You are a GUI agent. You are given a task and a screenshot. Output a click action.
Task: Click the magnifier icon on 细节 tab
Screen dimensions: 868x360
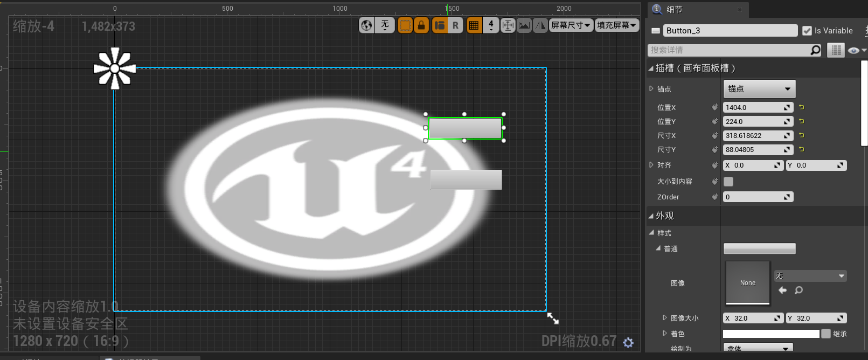tap(657, 9)
